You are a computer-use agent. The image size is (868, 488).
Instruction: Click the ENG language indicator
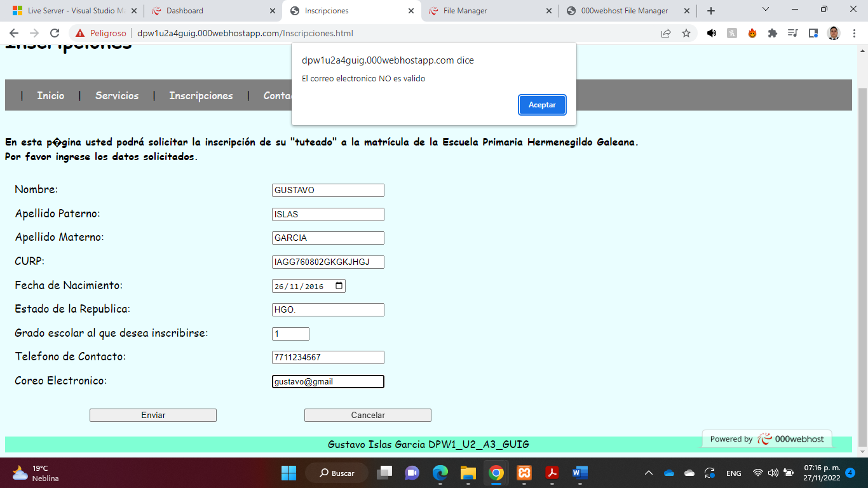[x=734, y=473]
